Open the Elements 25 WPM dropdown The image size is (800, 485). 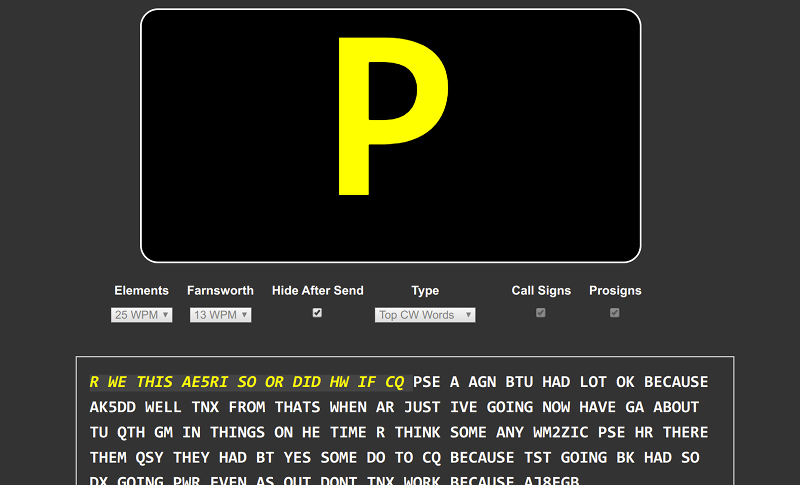point(141,315)
